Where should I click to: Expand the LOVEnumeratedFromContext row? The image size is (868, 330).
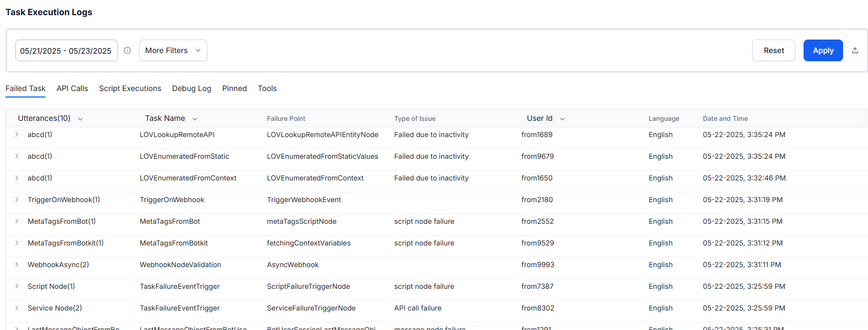click(17, 178)
